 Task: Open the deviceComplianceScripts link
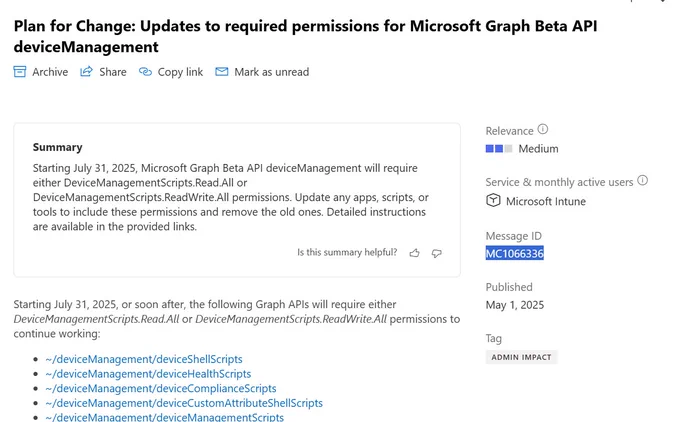pos(160,389)
